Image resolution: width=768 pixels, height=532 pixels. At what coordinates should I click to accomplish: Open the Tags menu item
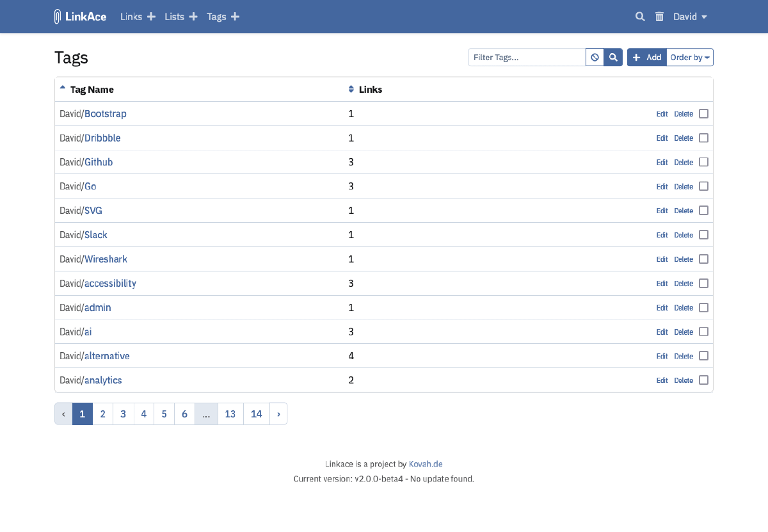tap(216, 17)
